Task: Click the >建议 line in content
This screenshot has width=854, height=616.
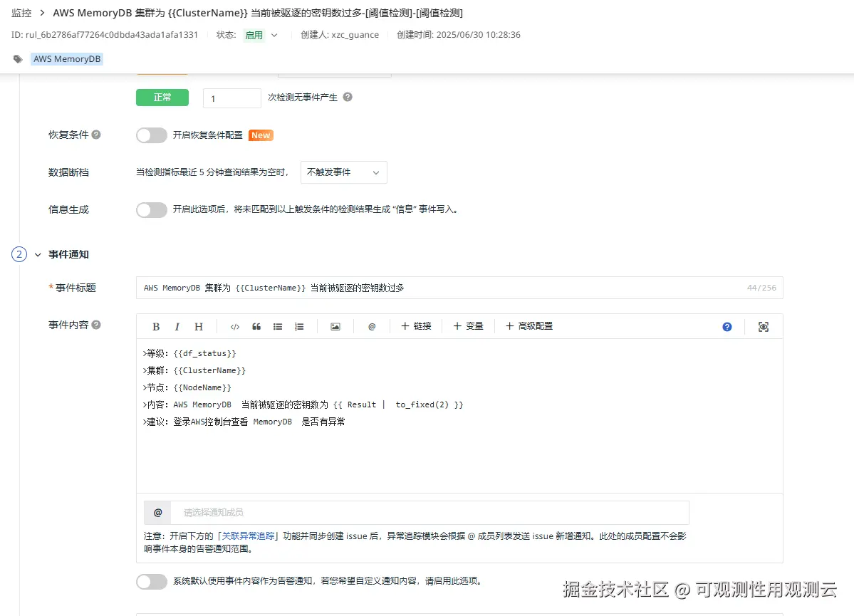Action: [x=244, y=422]
